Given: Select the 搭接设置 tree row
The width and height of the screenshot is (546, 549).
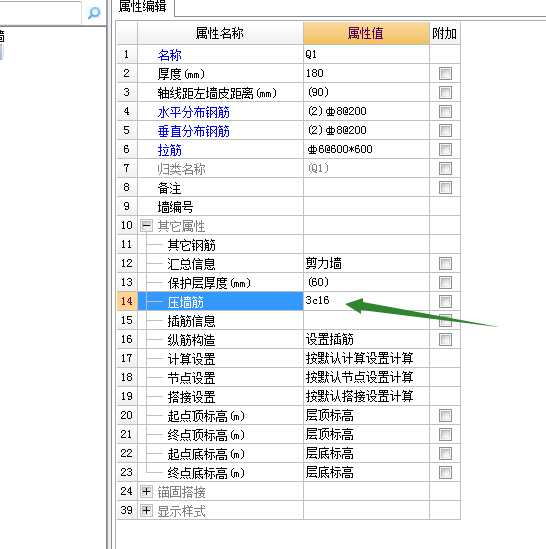Looking at the screenshot, I should click(x=220, y=397).
